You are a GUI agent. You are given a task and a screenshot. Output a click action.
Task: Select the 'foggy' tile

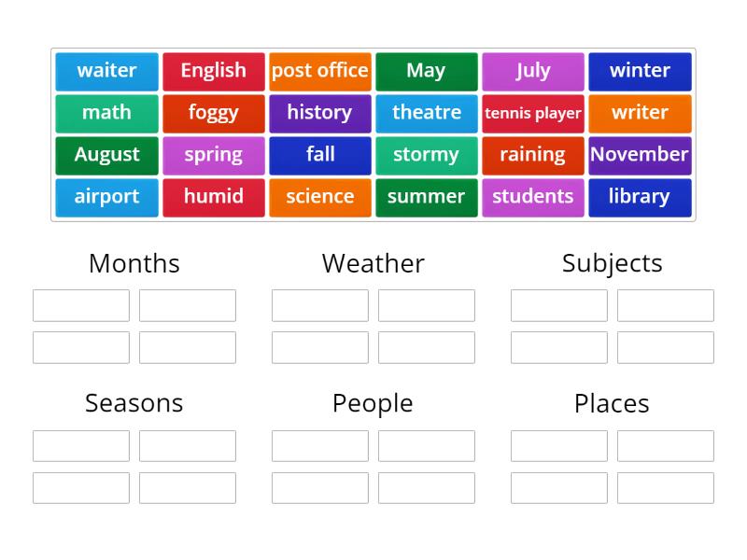click(213, 113)
